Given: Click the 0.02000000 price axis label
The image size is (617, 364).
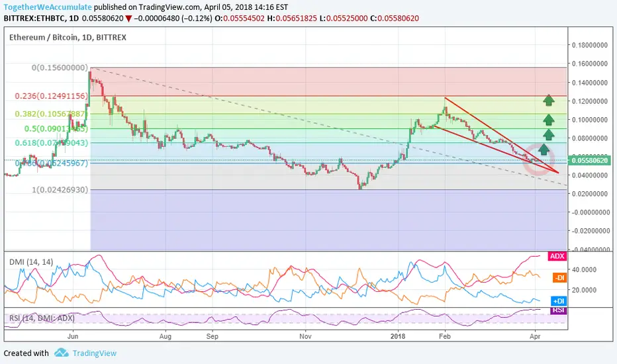Looking at the screenshot, I should point(590,194).
